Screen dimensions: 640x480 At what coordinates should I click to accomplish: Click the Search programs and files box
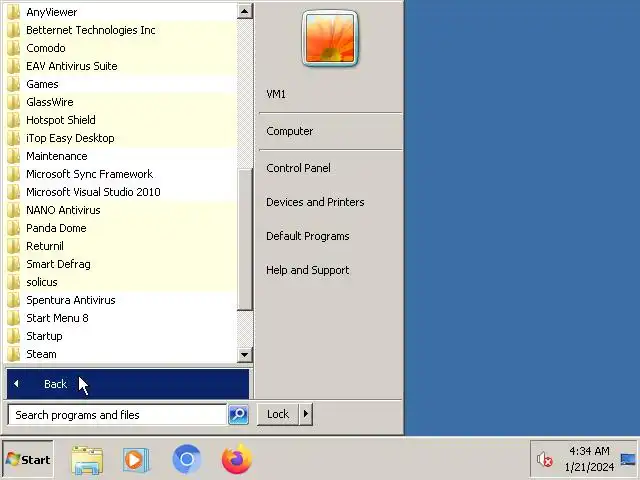point(117,415)
